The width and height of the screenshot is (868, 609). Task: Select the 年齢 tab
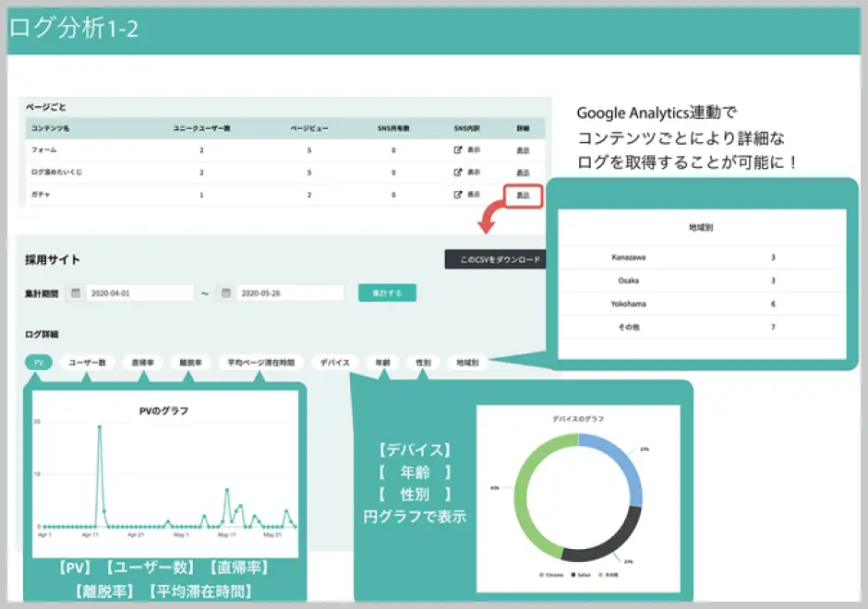[382, 363]
